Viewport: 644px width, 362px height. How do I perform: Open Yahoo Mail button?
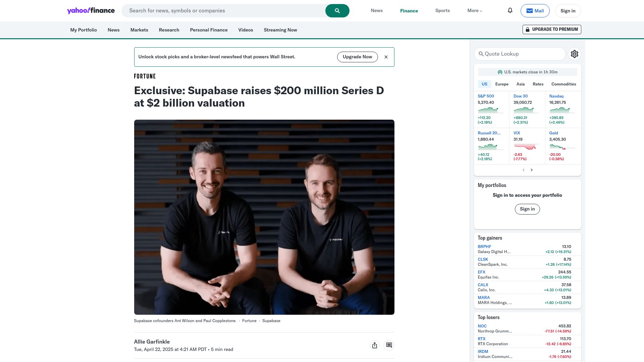(x=535, y=11)
